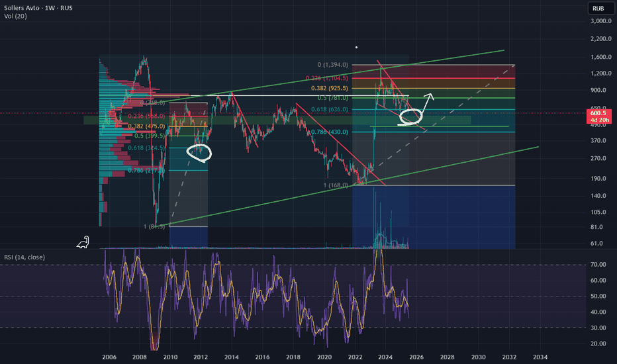
Task: Click the 2008 label on the time axis
Action: pos(139,357)
